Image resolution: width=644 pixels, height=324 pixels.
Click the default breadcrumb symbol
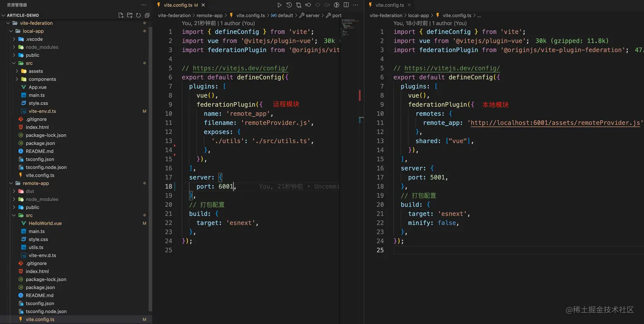coord(282,15)
